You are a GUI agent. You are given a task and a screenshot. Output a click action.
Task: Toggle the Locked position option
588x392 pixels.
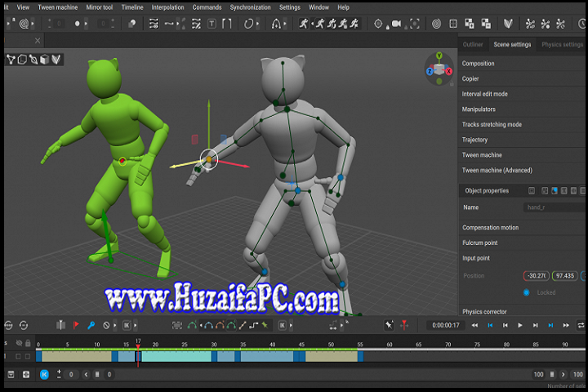pos(527,292)
